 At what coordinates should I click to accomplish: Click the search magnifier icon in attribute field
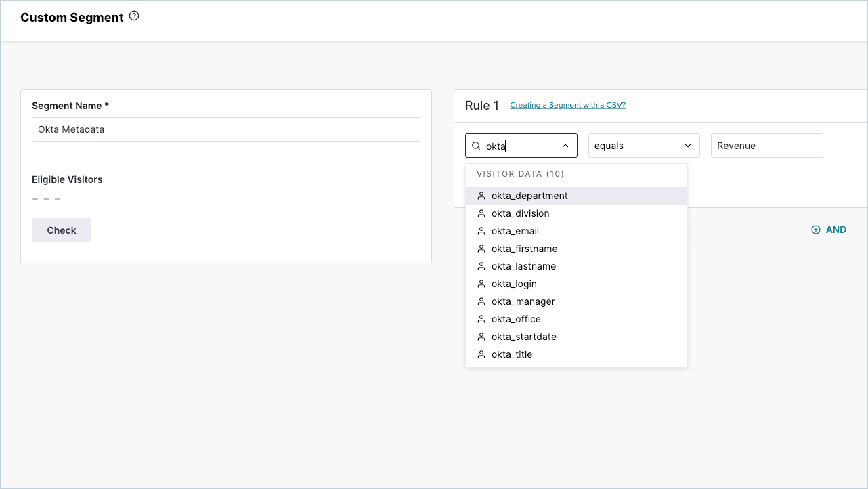point(476,146)
